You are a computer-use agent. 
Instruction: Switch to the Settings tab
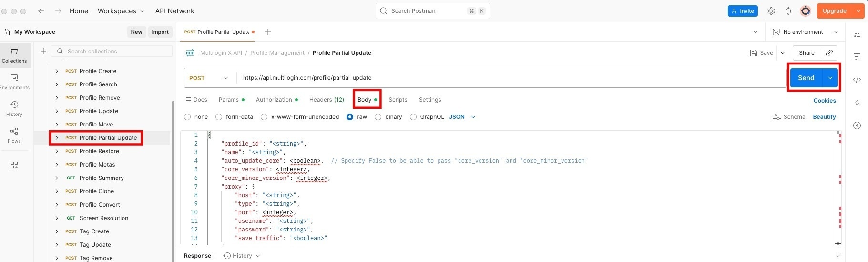(x=430, y=100)
